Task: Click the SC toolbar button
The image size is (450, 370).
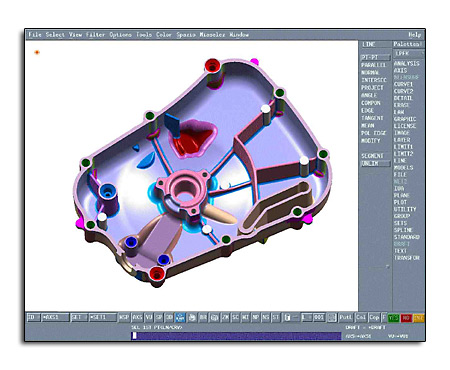Action: pos(235,317)
